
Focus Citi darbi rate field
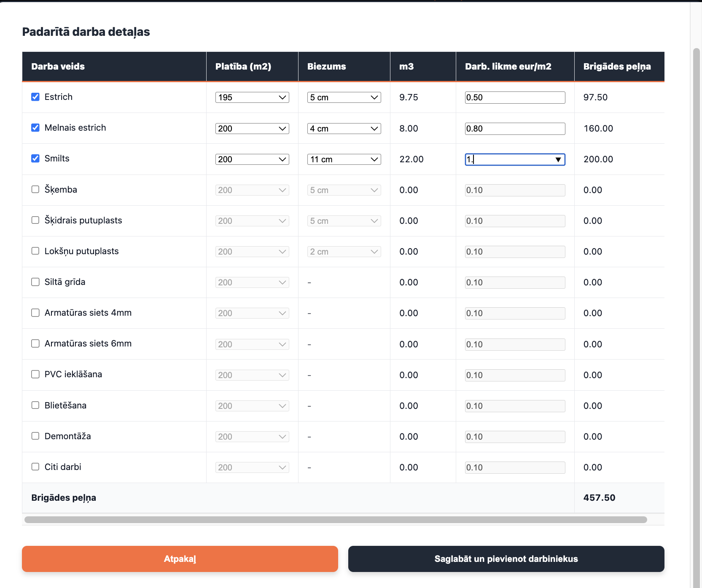pyautogui.click(x=515, y=467)
